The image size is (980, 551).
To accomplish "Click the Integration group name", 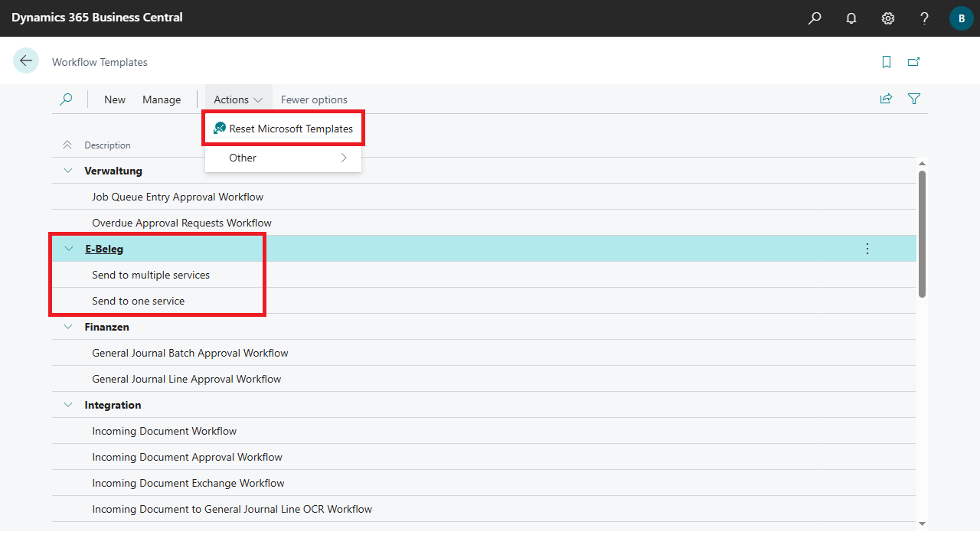I will click(113, 405).
